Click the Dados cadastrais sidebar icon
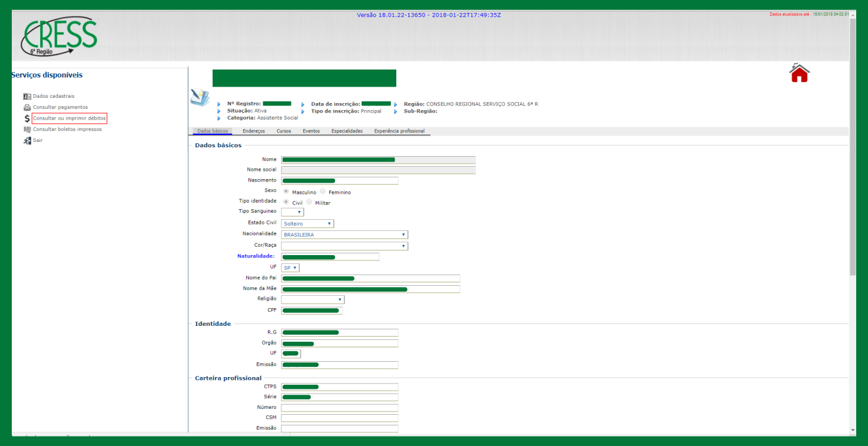 27,96
